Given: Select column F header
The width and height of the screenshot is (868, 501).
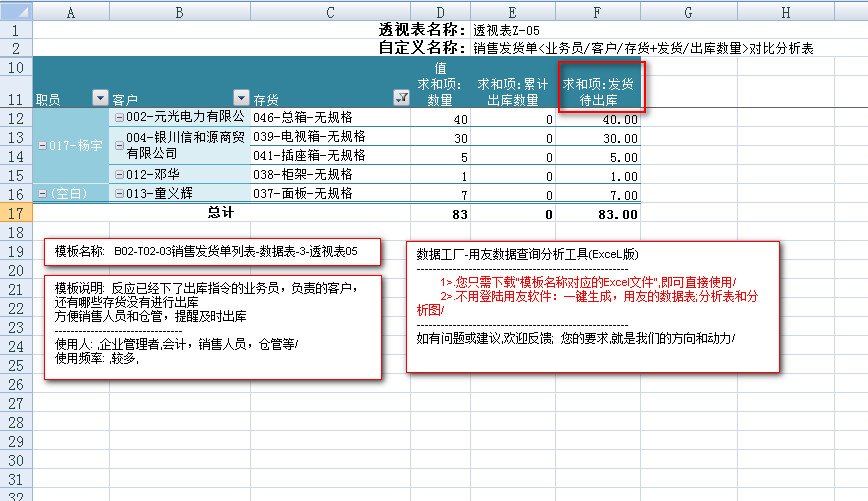Looking at the screenshot, I should 597,11.
